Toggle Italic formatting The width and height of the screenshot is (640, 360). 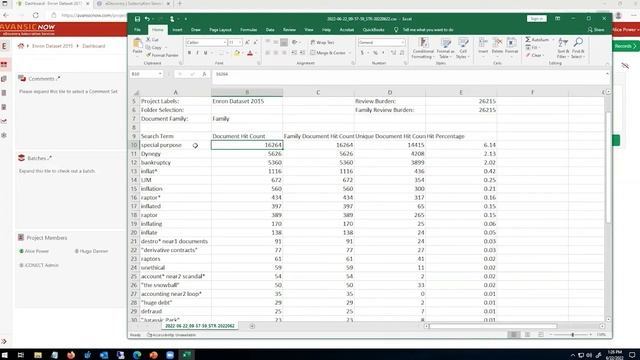tap(197, 53)
